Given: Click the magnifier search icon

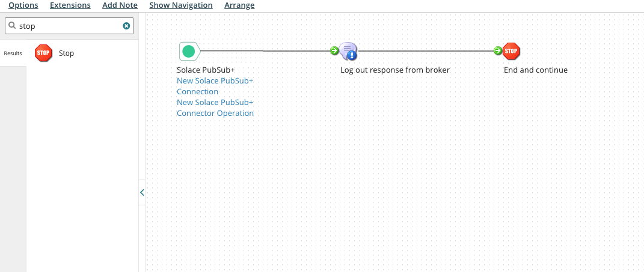Looking at the screenshot, I should click(x=12, y=26).
